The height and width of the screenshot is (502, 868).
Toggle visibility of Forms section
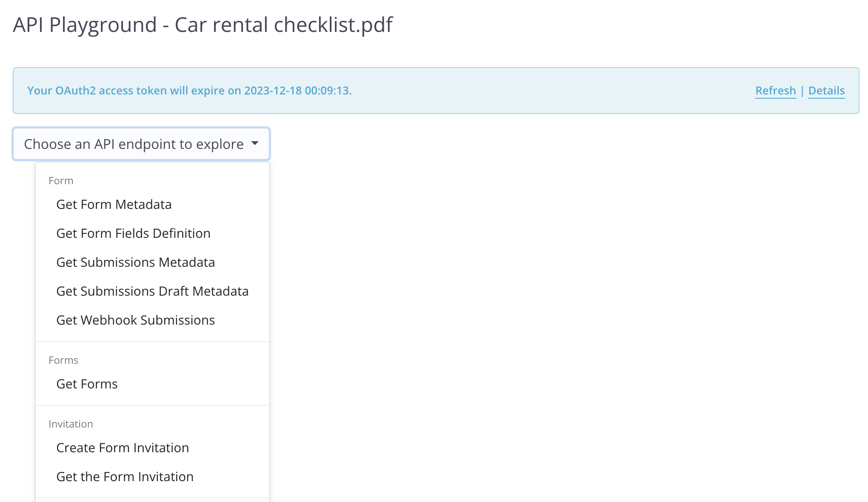tap(63, 360)
